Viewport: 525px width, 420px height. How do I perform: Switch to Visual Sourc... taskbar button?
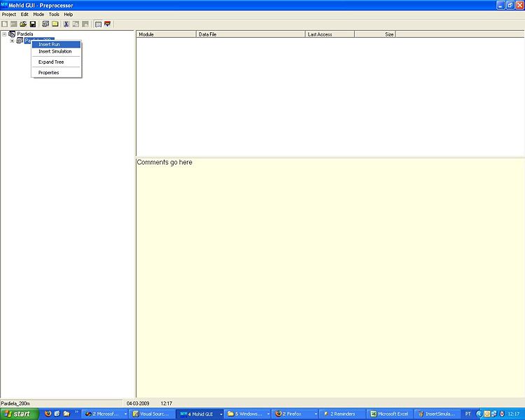(152, 414)
